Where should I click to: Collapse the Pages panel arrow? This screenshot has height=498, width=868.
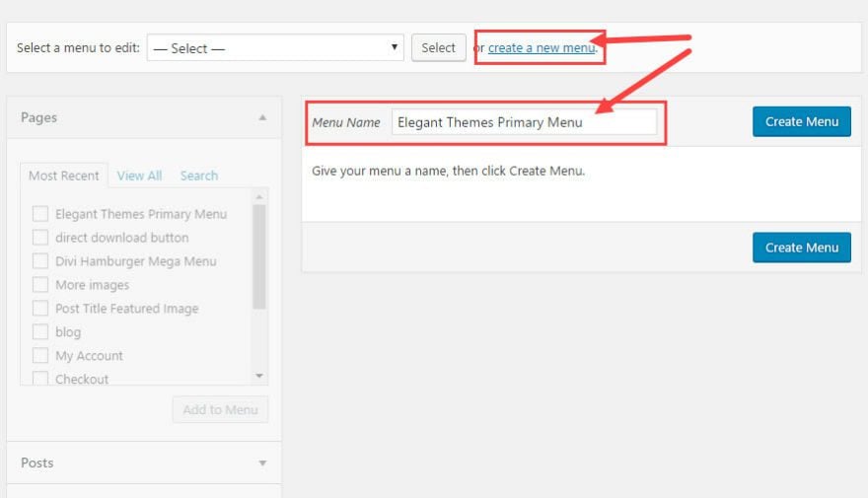pos(262,117)
